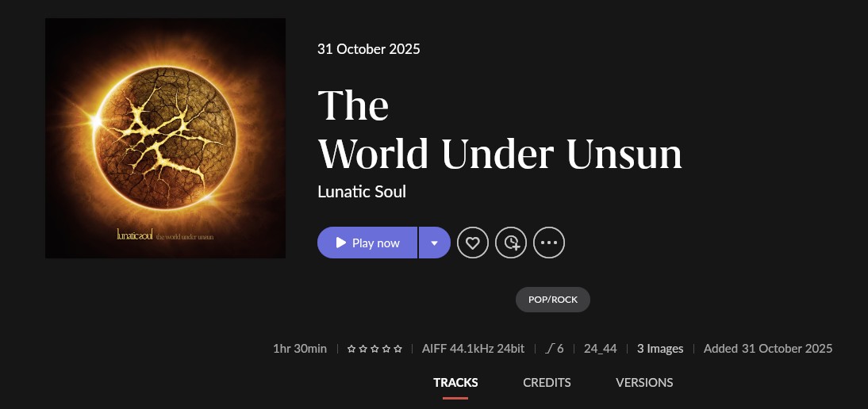Image resolution: width=868 pixels, height=409 pixels.
Task: Open the 3 Images gallery link
Action: 660,349
